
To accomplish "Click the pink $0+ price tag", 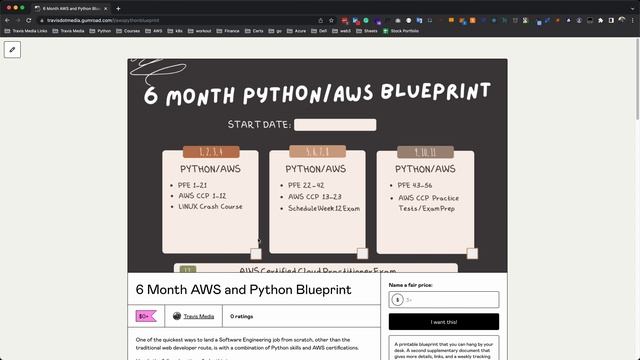I will (146, 316).
